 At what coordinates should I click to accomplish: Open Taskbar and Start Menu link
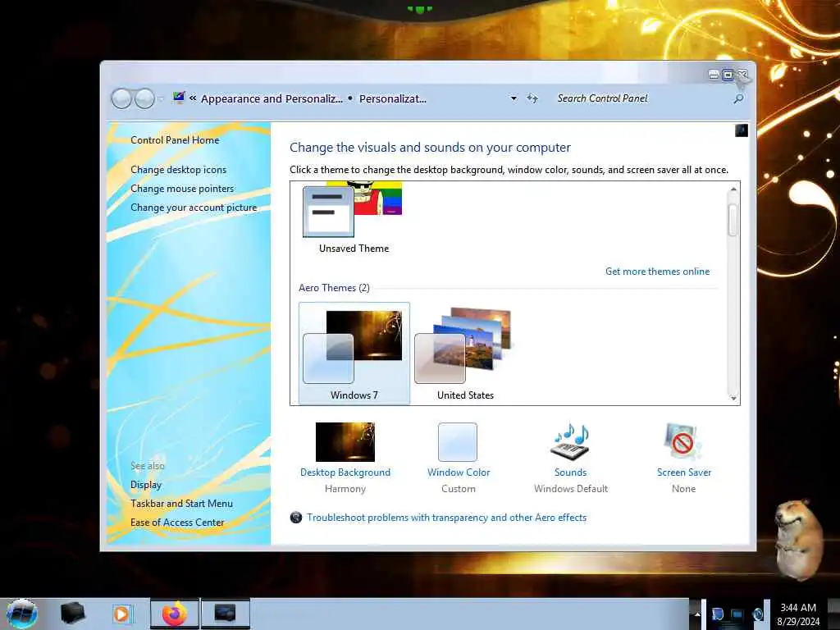tap(181, 504)
